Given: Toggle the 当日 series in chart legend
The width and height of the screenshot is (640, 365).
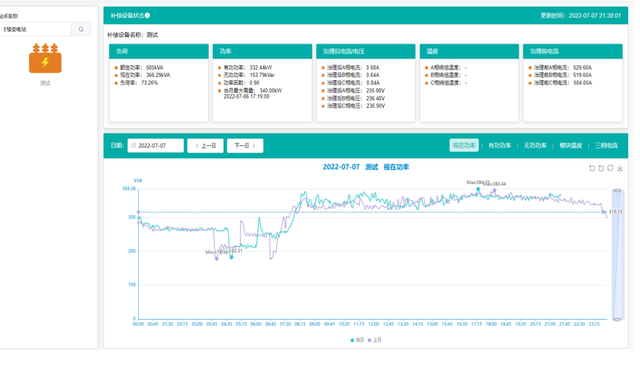Looking at the screenshot, I should (358, 340).
